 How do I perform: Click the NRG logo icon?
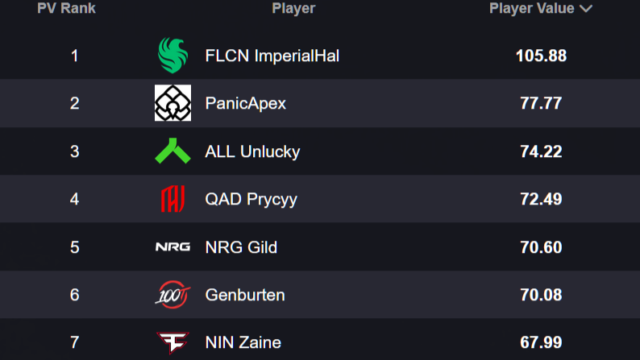pyautogui.click(x=173, y=247)
